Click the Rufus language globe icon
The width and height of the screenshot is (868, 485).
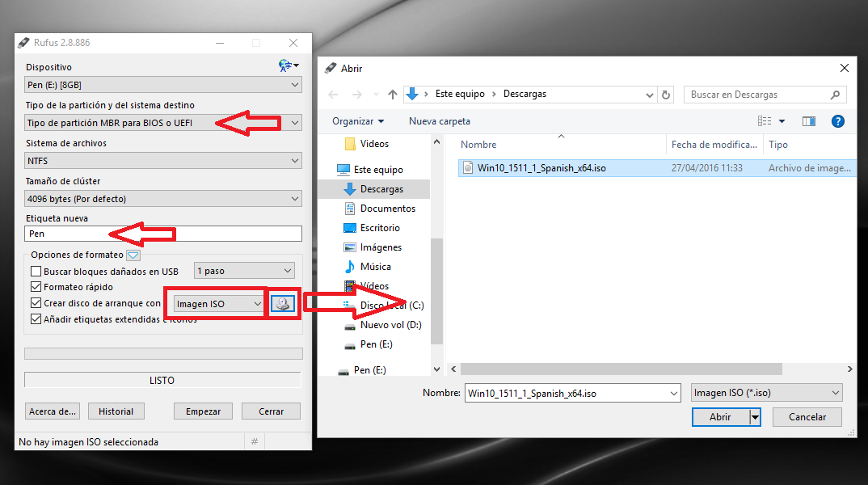coord(285,65)
